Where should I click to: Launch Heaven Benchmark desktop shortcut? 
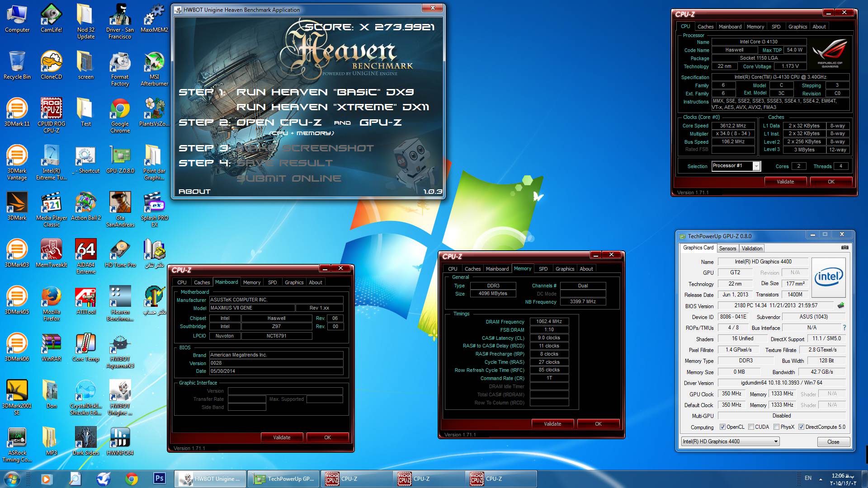click(x=120, y=303)
